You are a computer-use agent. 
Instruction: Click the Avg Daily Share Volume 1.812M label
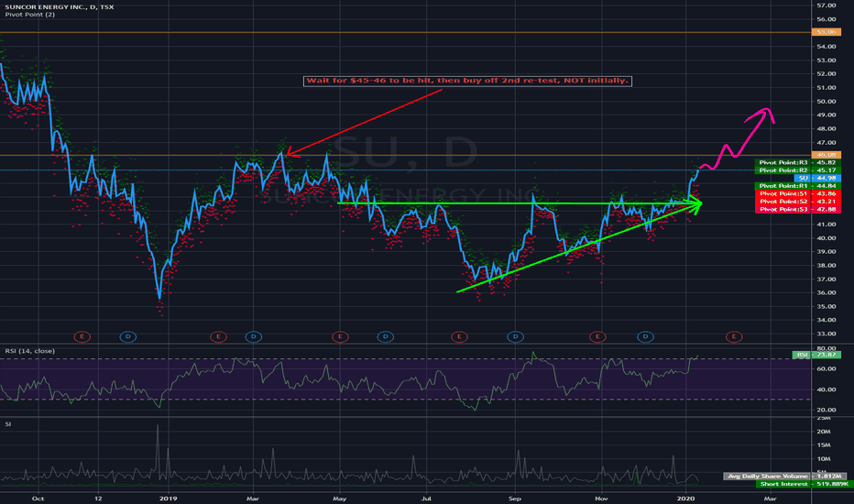click(785, 477)
